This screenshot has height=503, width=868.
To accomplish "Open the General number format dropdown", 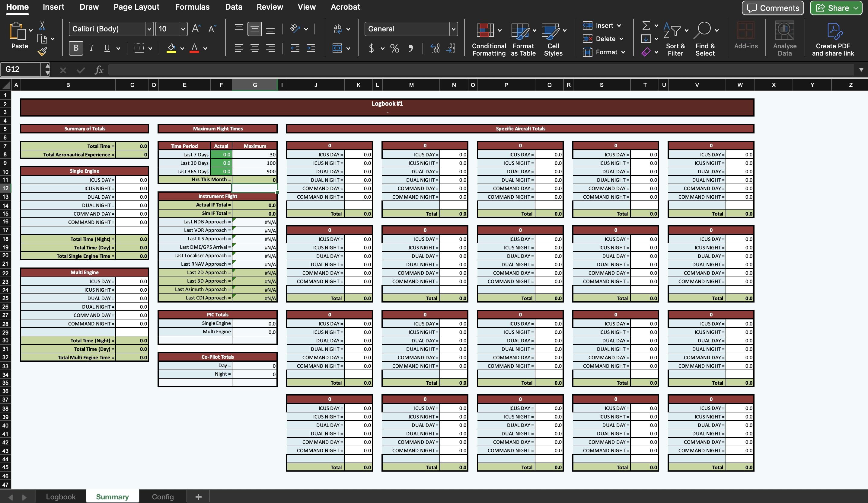I will click(453, 29).
